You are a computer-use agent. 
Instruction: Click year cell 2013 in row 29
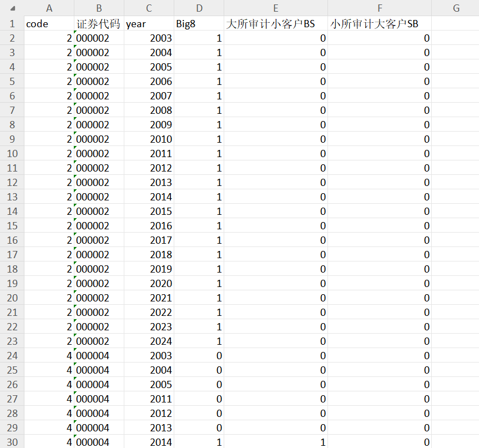pos(149,427)
